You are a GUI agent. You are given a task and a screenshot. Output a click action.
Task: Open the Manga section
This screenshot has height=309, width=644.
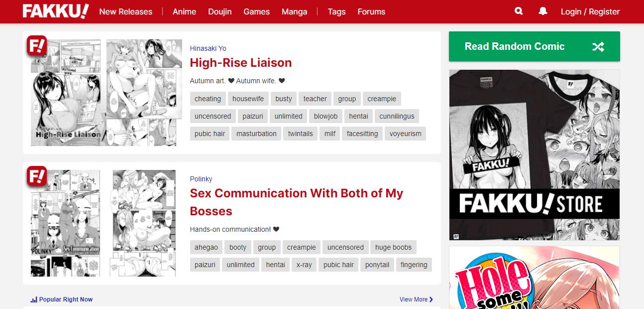(295, 11)
